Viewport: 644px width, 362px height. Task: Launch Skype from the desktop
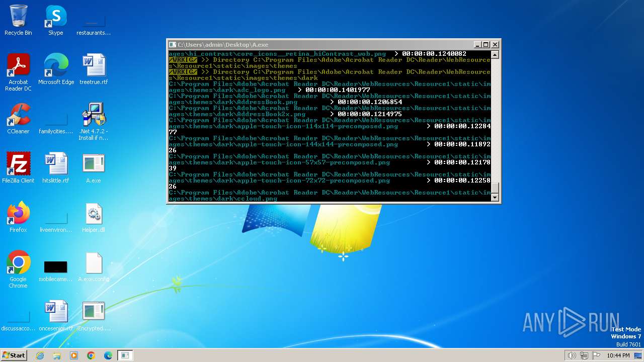[55, 20]
